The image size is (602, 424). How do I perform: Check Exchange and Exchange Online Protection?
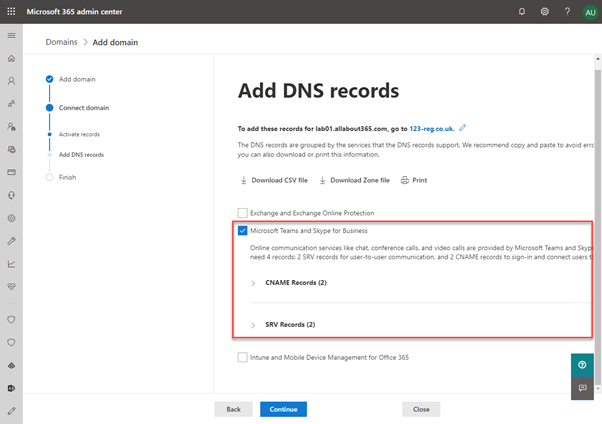[242, 213]
